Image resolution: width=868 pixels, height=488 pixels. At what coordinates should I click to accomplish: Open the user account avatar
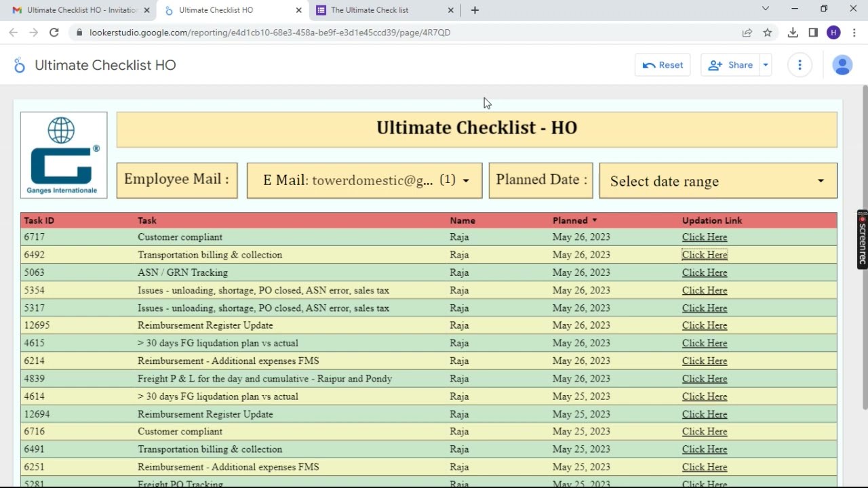[x=842, y=65]
